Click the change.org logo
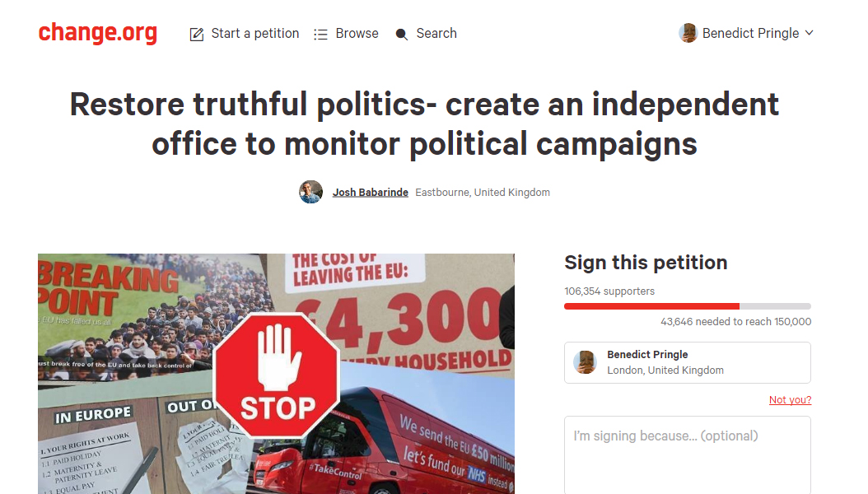Image resolution: width=868 pixels, height=494 pixels. click(x=97, y=33)
